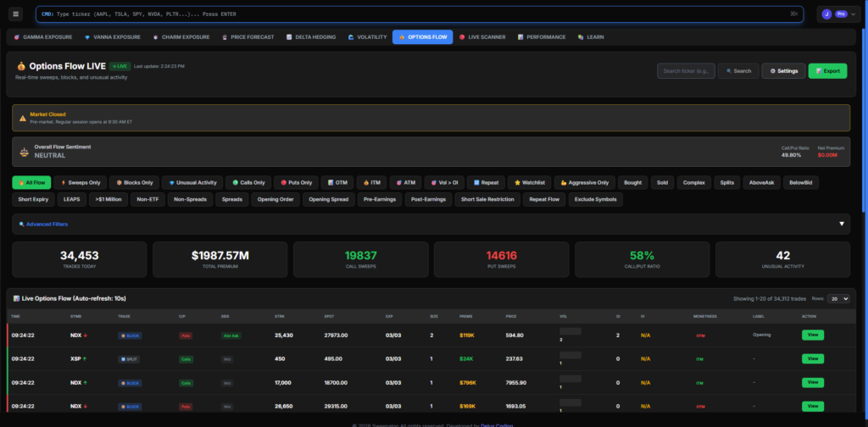
Task: Toggle the Aggressive Only filter
Action: (584, 182)
